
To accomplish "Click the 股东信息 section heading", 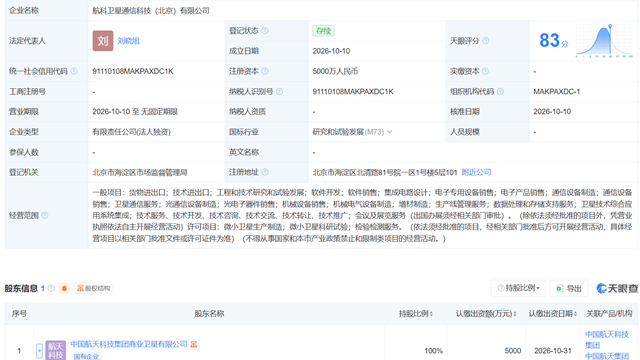I will pos(21,288).
